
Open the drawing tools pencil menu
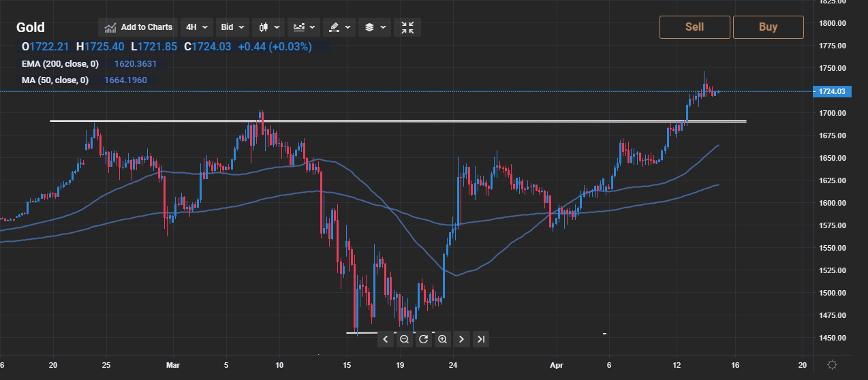[339, 27]
